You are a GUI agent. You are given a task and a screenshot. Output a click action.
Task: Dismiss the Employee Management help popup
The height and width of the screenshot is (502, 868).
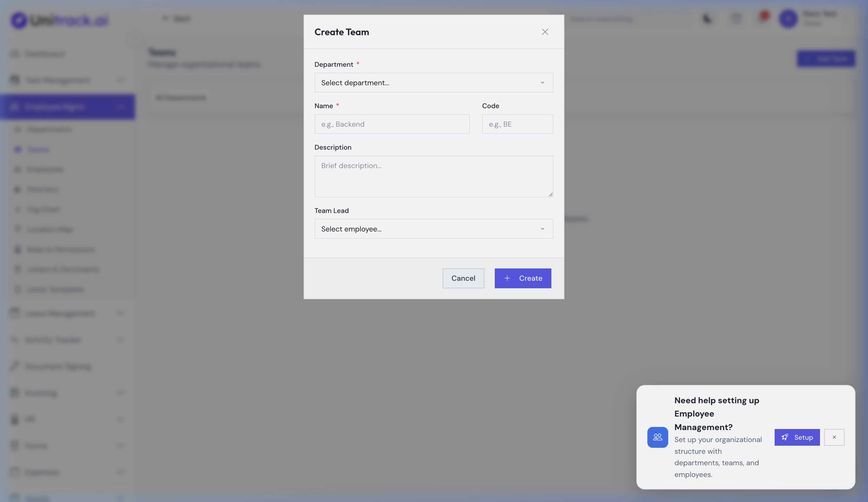(x=834, y=437)
